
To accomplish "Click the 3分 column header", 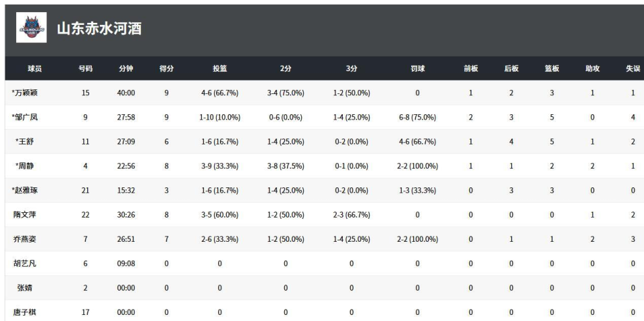I will (x=352, y=68).
